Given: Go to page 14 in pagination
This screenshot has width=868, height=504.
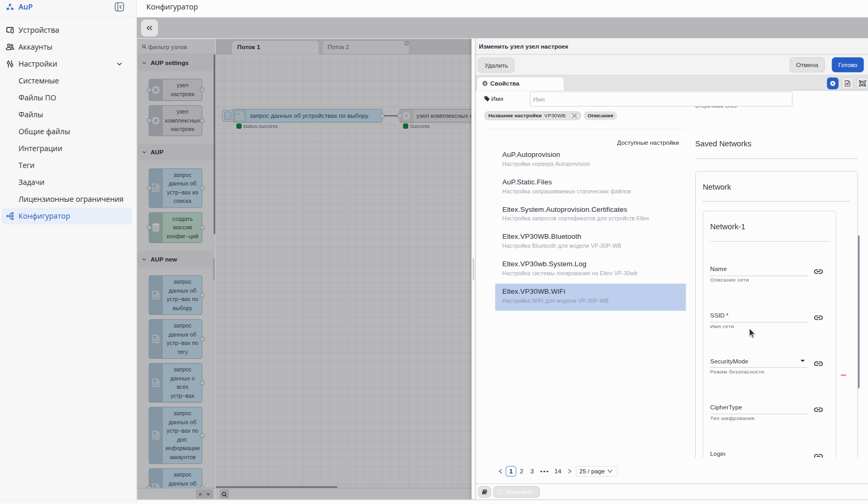Looking at the screenshot, I should pyautogui.click(x=558, y=471).
